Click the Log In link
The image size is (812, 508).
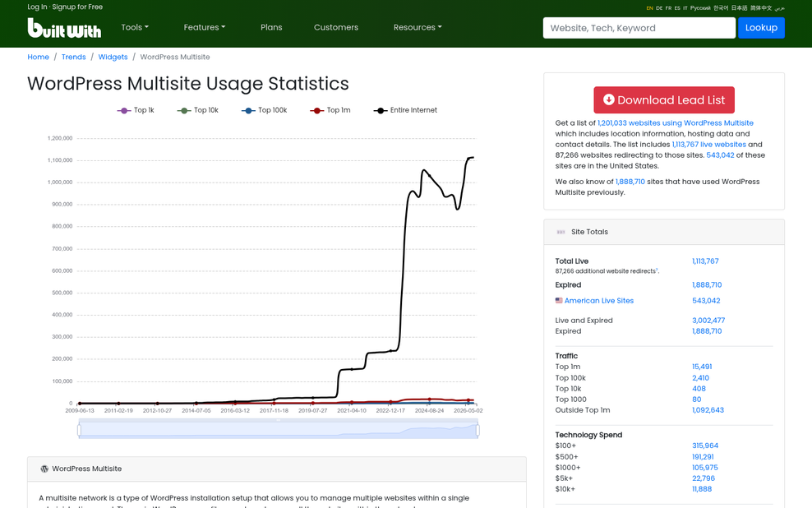(x=37, y=7)
